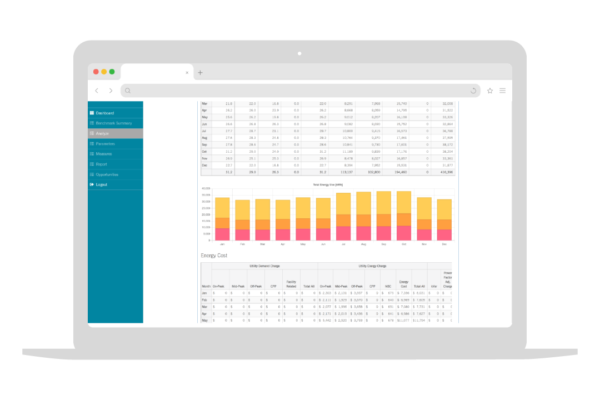Click the Logout icon in sidebar

coord(92,184)
